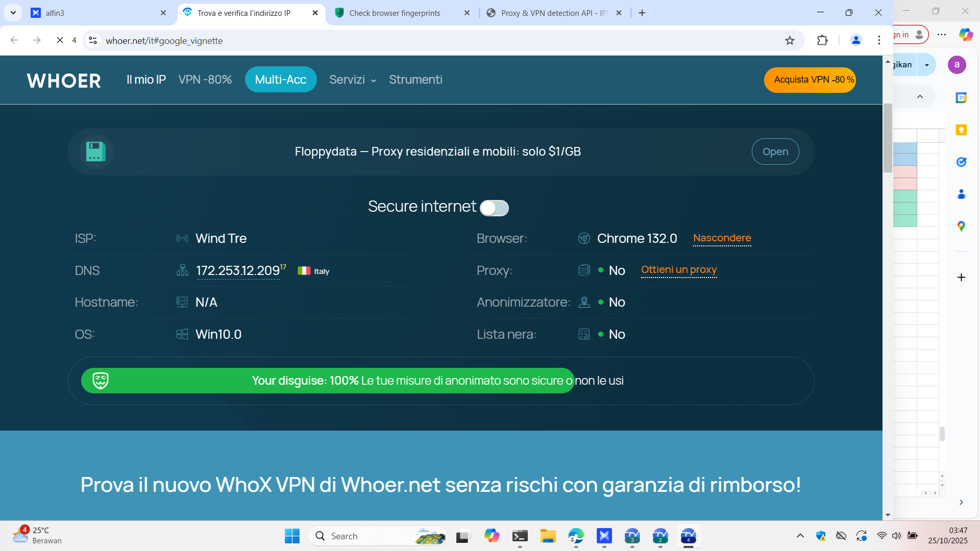Image resolution: width=980 pixels, height=551 pixels.
Task: Select the Multi-Acc menu button
Action: (x=281, y=80)
